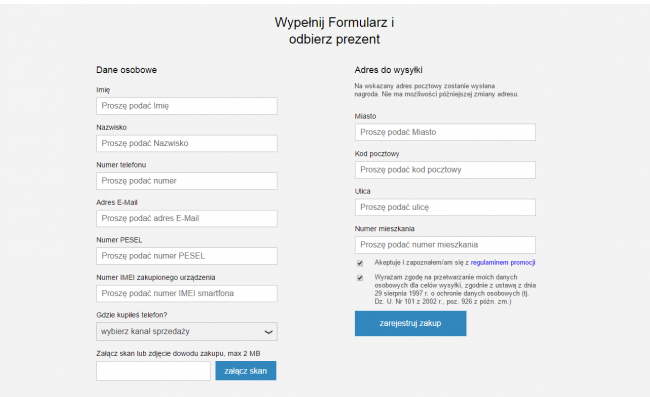Click the 'Gdzie kupiłeś telefon?' label

point(132,315)
